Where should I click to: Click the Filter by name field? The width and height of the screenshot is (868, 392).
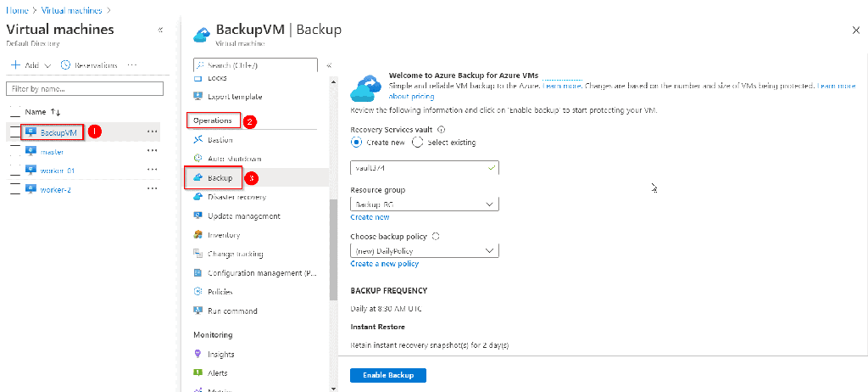coord(85,89)
